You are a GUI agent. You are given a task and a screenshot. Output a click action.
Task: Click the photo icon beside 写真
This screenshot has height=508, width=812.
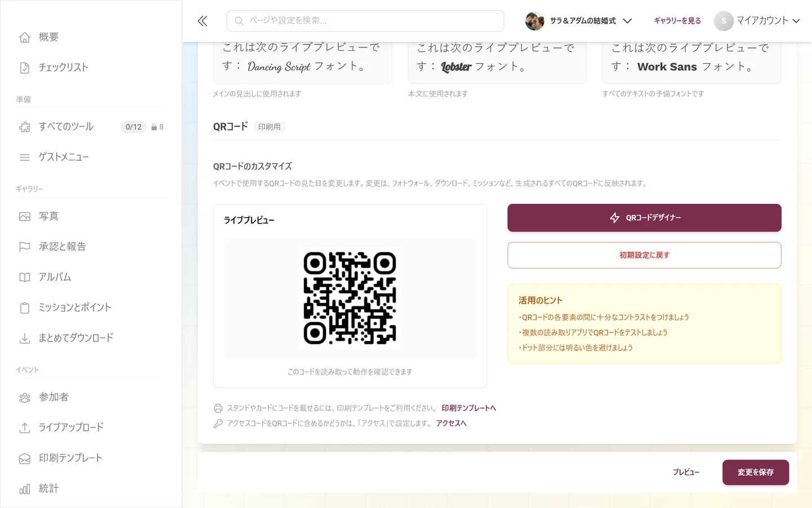click(25, 216)
